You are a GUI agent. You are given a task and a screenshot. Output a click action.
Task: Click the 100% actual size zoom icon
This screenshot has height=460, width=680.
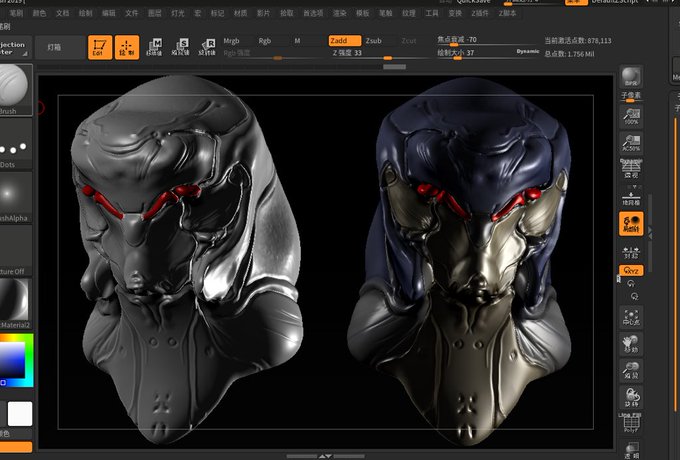(x=631, y=116)
